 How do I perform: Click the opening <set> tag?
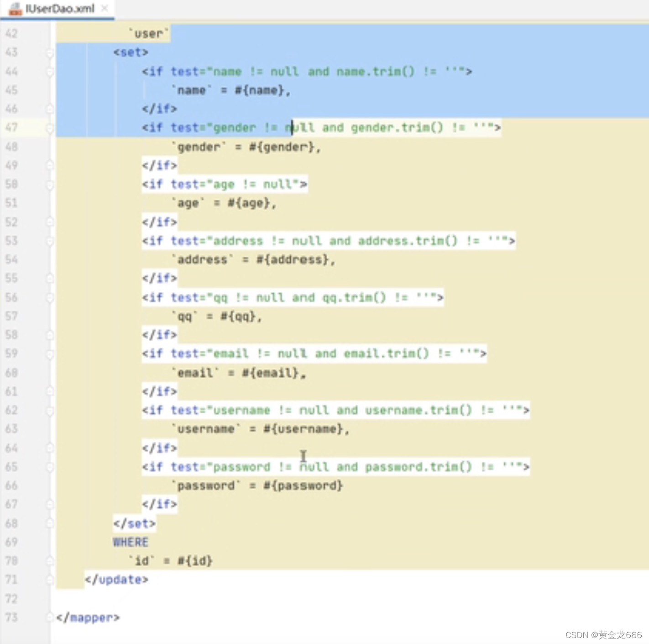(131, 53)
